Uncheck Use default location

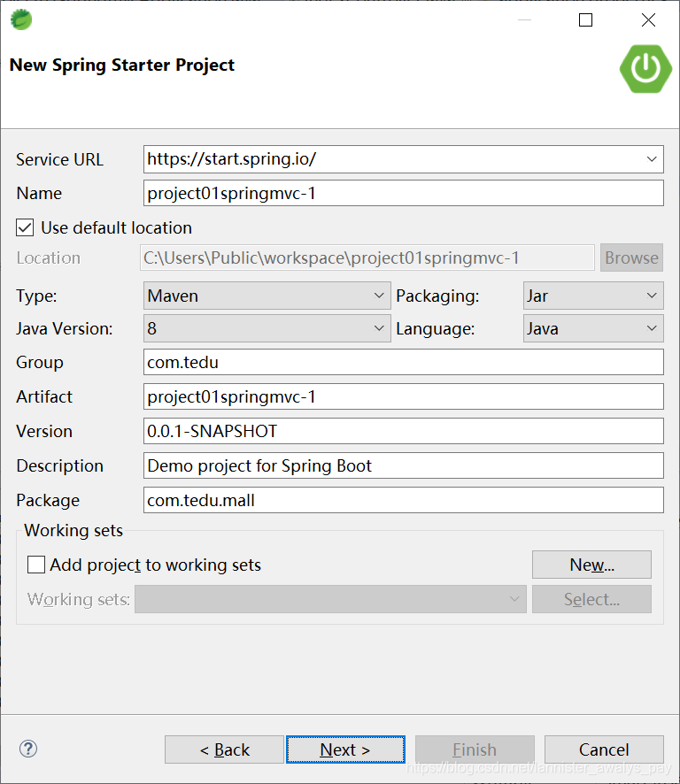23,227
